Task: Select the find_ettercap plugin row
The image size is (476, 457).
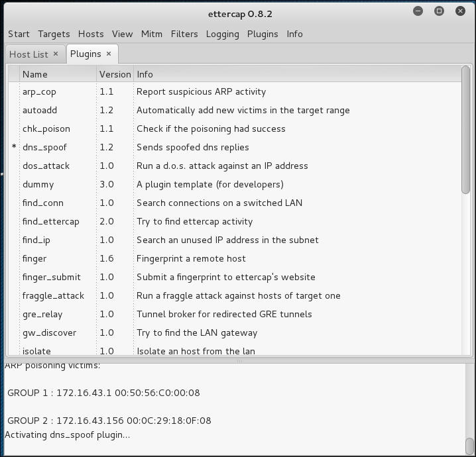Action: tap(235, 221)
